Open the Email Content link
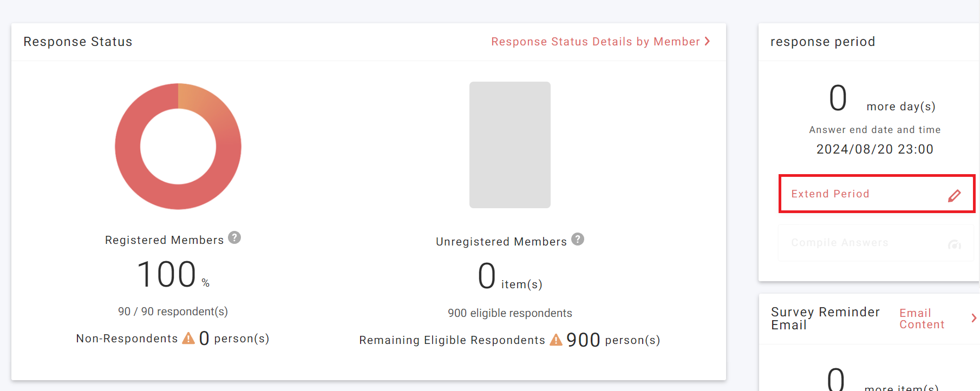Image resolution: width=980 pixels, height=391 pixels. coord(922,319)
